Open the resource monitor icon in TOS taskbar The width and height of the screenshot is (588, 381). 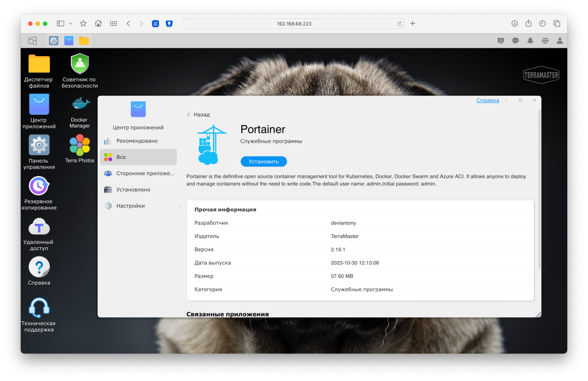[x=501, y=41]
